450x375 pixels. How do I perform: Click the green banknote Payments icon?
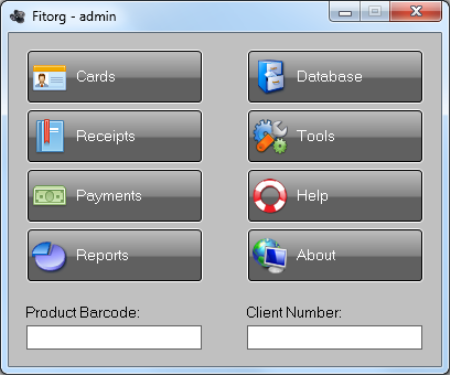click(49, 196)
